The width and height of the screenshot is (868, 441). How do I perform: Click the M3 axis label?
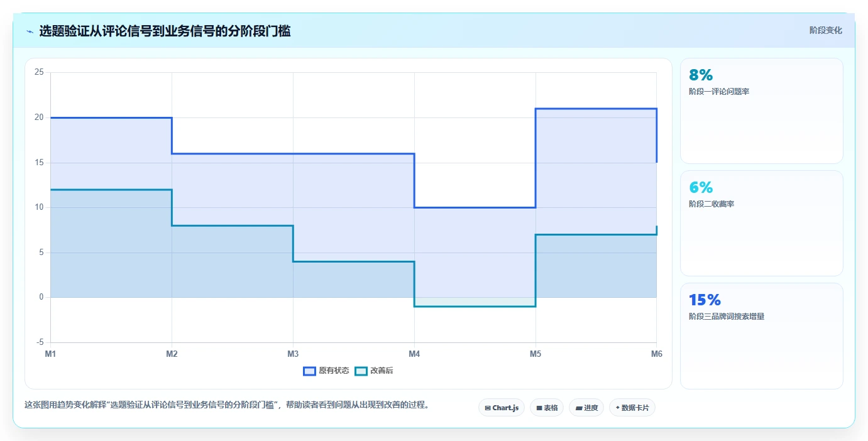pyautogui.click(x=293, y=354)
